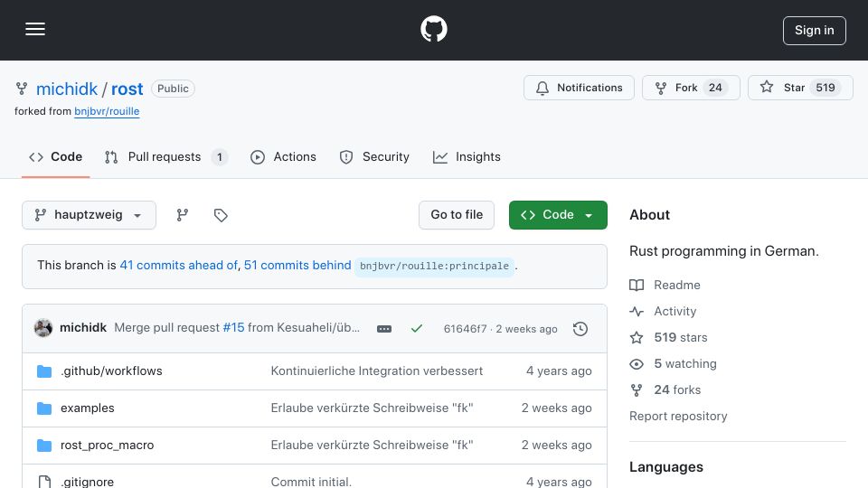
Task: Click the Go to file button
Action: pyautogui.click(x=456, y=215)
